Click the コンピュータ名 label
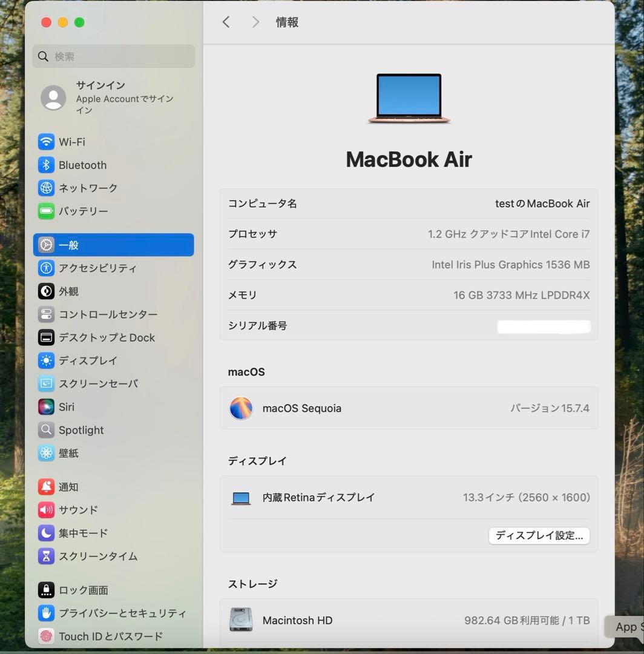This screenshot has height=654, width=644. point(262,203)
